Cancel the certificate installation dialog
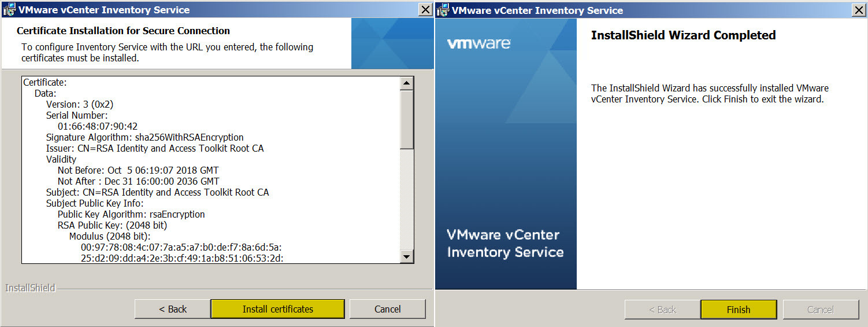The width and height of the screenshot is (868, 327). coord(387,309)
